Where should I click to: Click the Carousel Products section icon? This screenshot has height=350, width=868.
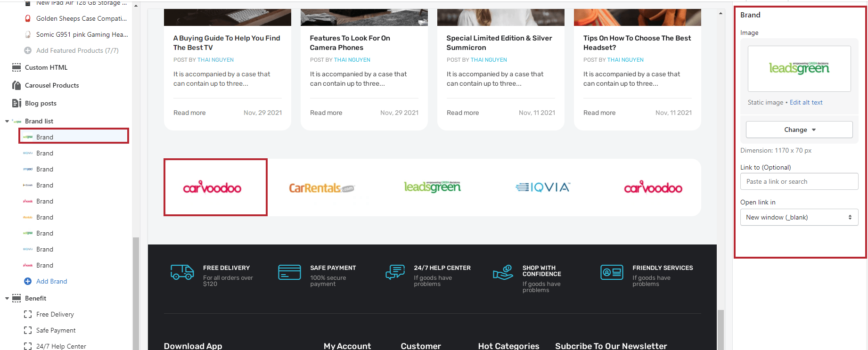pyautogui.click(x=16, y=85)
